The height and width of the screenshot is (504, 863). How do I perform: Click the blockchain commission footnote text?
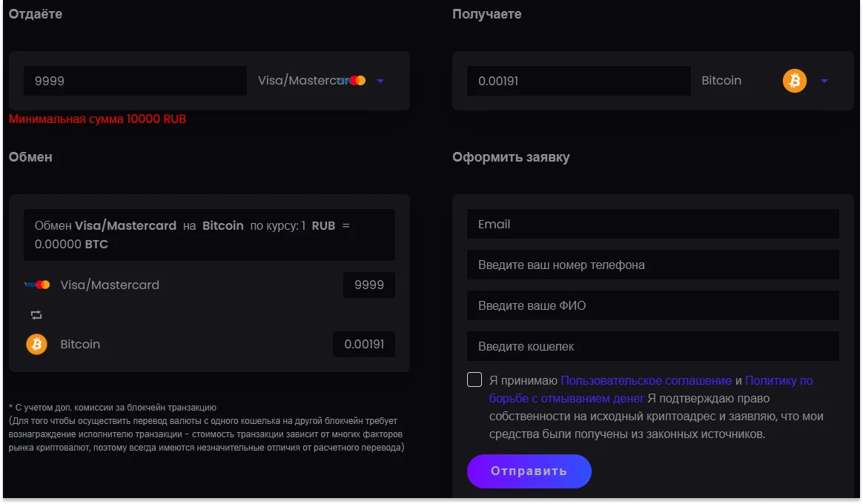pyautogui.click(x=206, y=428)
